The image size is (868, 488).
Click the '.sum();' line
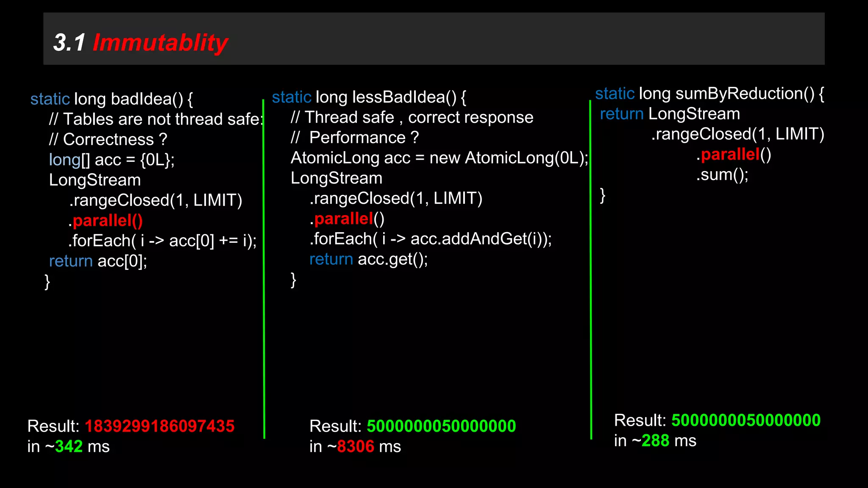click(x=722, y=175)
